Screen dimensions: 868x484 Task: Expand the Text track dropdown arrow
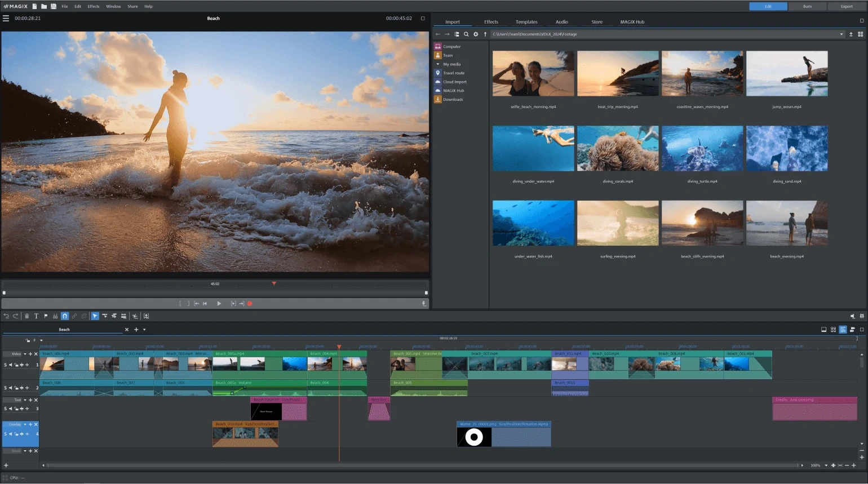coord(25,400)
